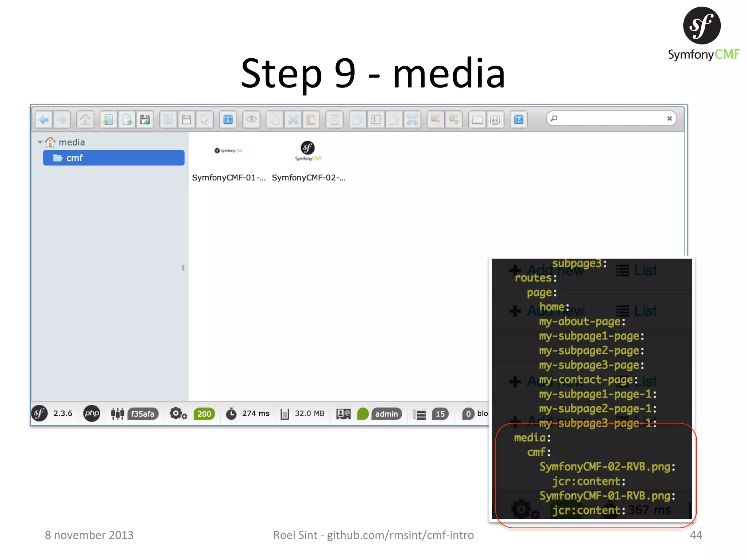
Task: Open help with blue question icon
Action: [519, 120]
